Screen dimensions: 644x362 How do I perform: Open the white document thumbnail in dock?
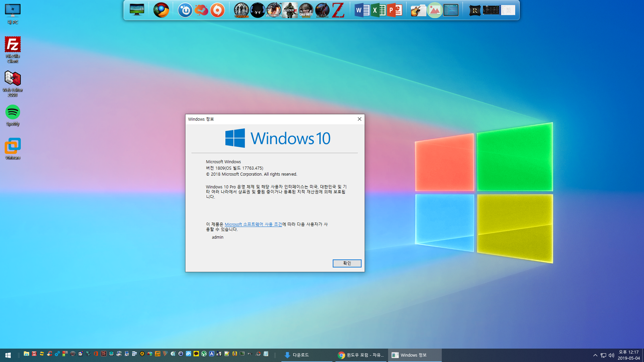[508, 10]
